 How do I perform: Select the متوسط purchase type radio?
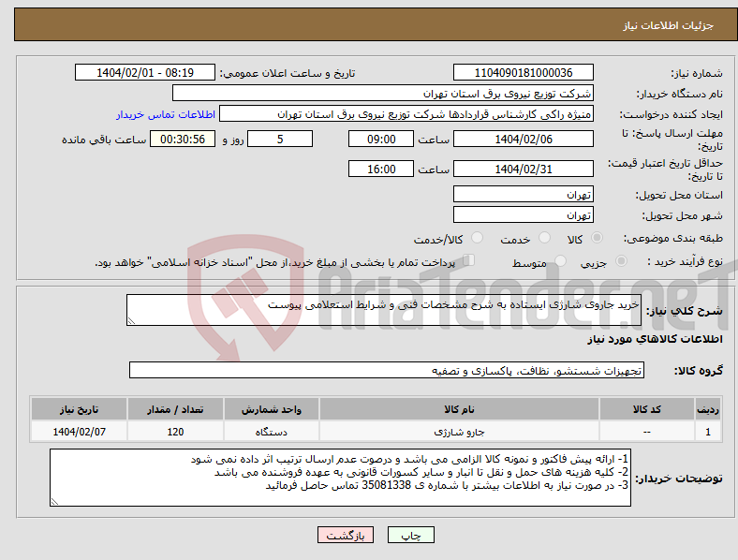[560, 260]
